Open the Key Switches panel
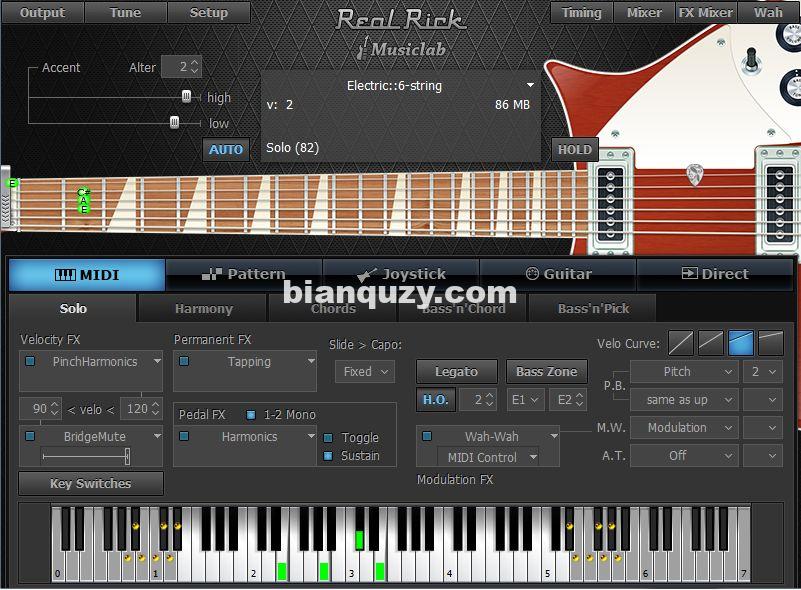Screen dimensions: 801x590 (91, 483)
